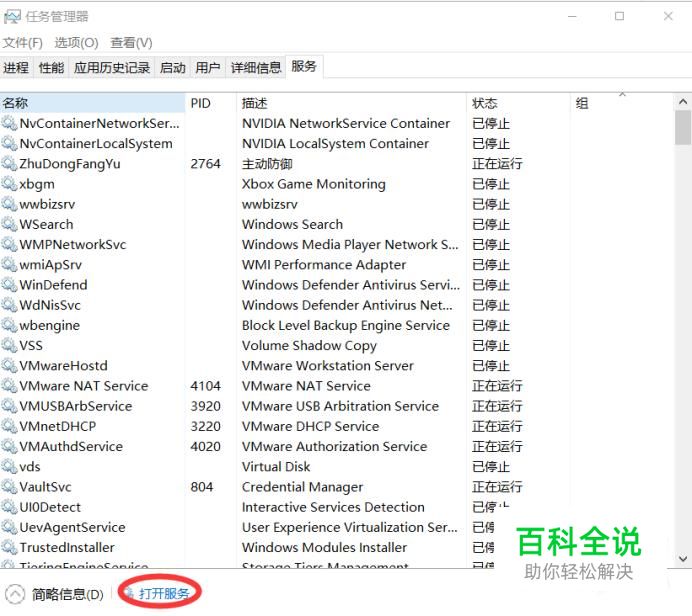
Task: Click the scrollbar down arrow
Action: coord(683,559)
